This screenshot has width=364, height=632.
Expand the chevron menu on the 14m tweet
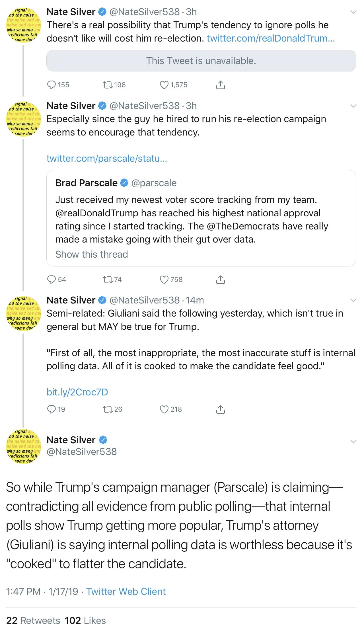(x=353, y=300)
